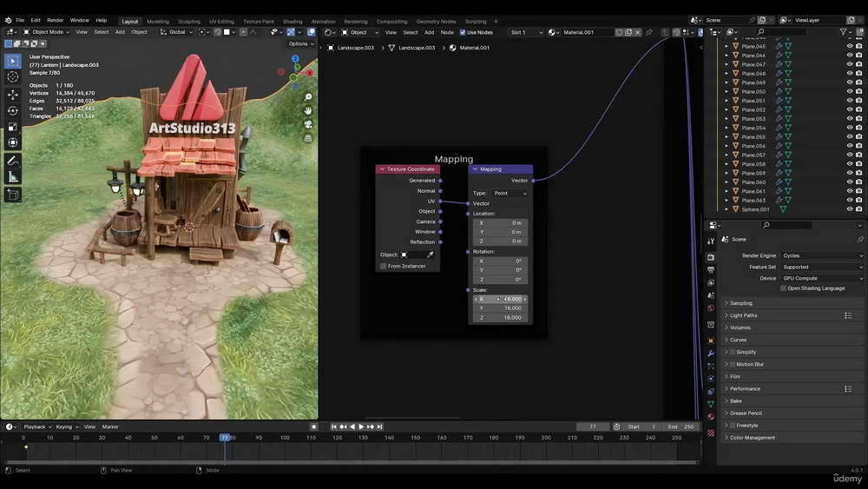The width and height of the screenshot is (868, 489).
Task: Click the Mapping Scale Y value field
Action: (x=500, y=308)
